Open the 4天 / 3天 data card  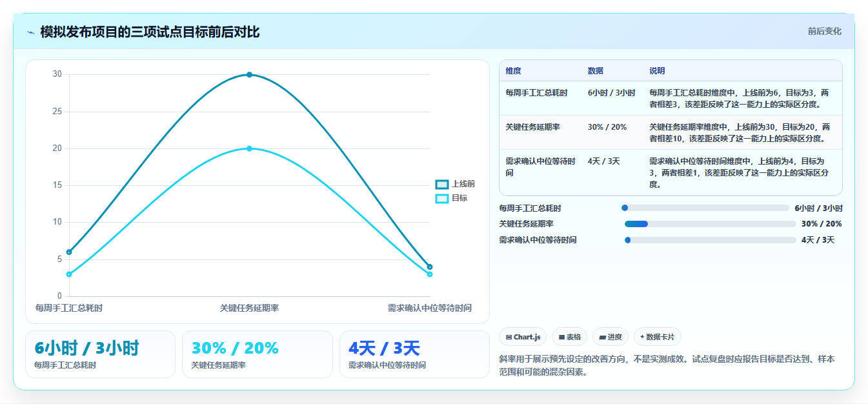tap(414, 354)
